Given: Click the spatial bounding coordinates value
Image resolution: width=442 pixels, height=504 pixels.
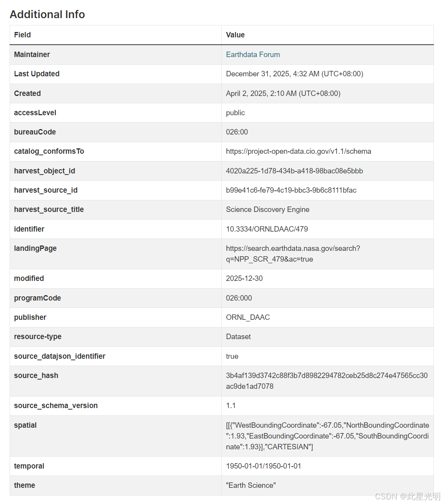Looking at the screenshot, I should click(x=327, y=436).
